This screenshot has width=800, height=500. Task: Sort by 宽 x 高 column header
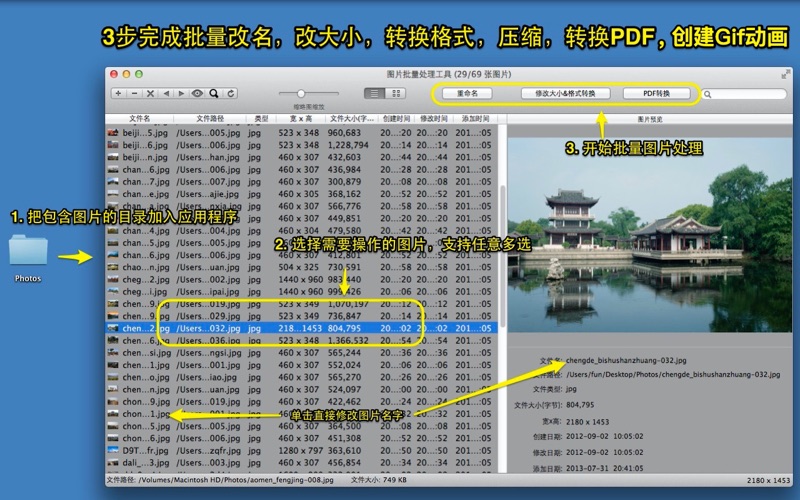pyautogui.click(x=300, y=118)
